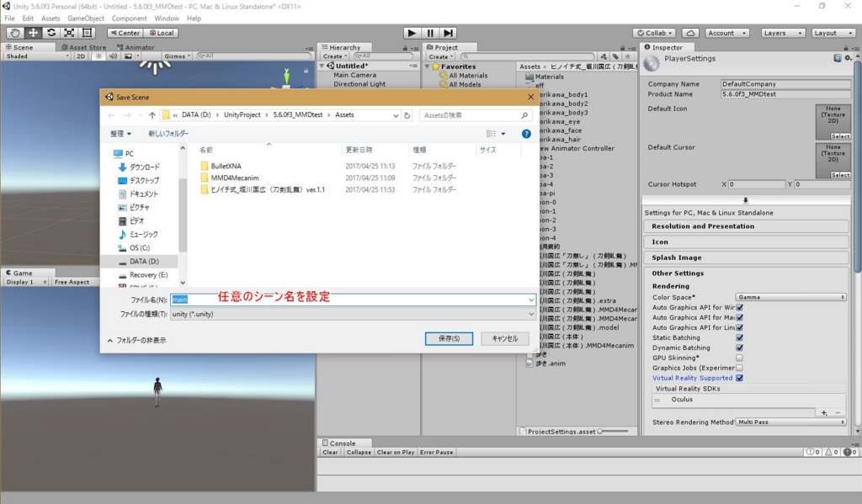
Task: Select Desktop in Save dialog sidebar
Action: 139,181
